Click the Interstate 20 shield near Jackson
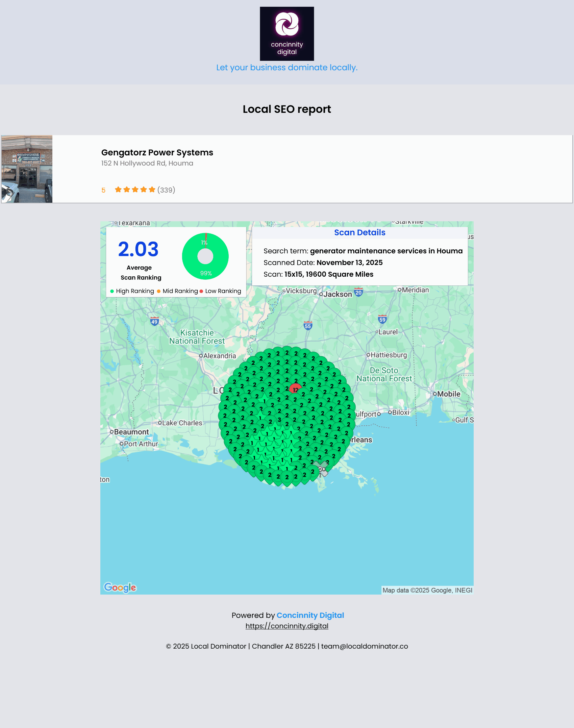 [x=358, y=292]
